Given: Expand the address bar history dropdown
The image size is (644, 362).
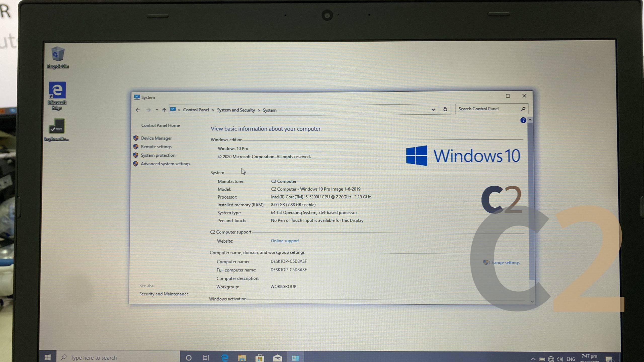Looking at the screenshot, I should [433, 110].
